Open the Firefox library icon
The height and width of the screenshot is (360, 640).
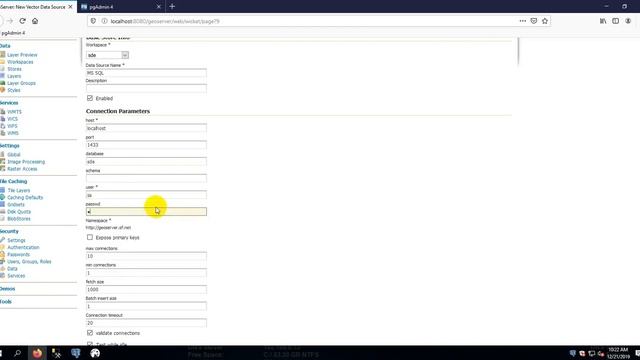(x=603, y=21)
